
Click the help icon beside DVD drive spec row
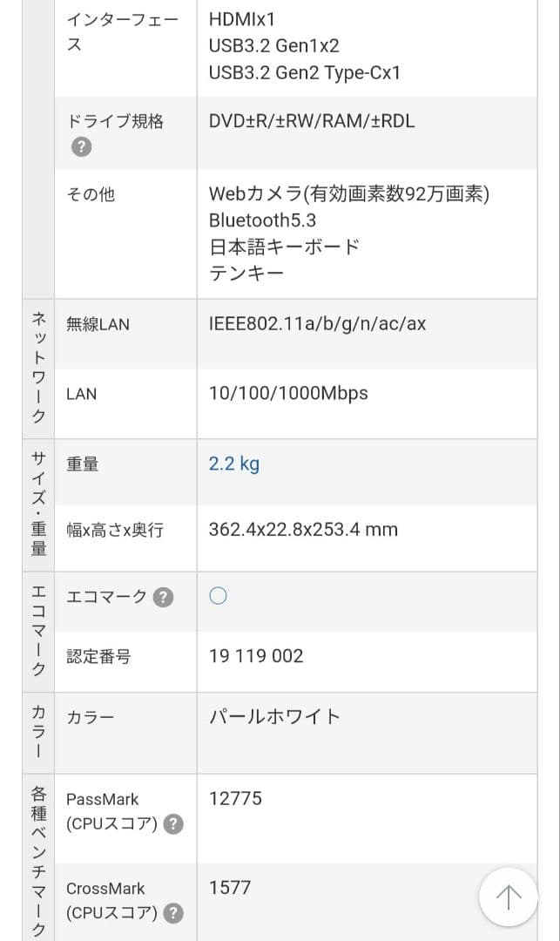[81, 146]
